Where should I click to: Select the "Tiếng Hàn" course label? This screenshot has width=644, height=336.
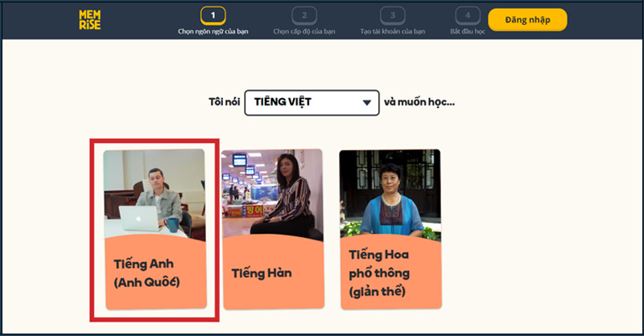tap(261, 273)
